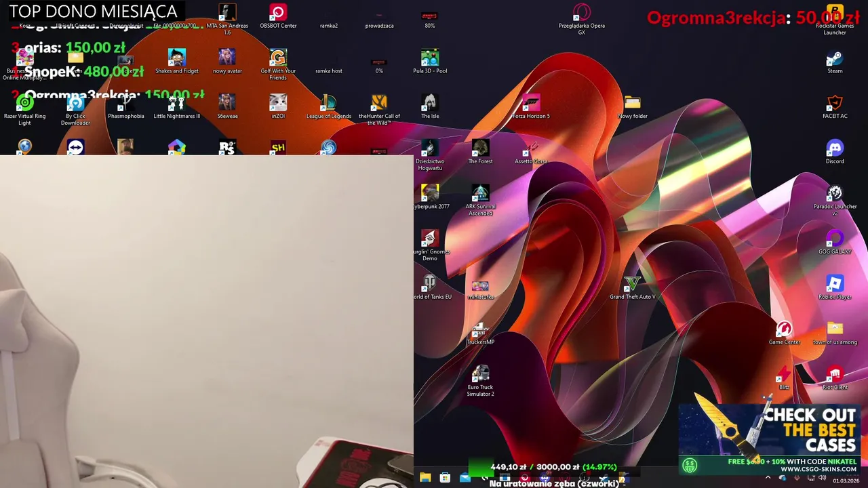Expand hidden system tray icons chevron
Viewport: 868px width, 488px height.
point(768,478)
